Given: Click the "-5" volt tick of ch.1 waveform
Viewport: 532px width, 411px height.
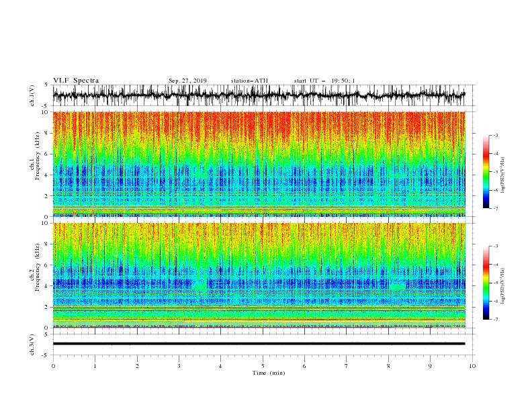Looking at the screenshot, I should point(46,106).
